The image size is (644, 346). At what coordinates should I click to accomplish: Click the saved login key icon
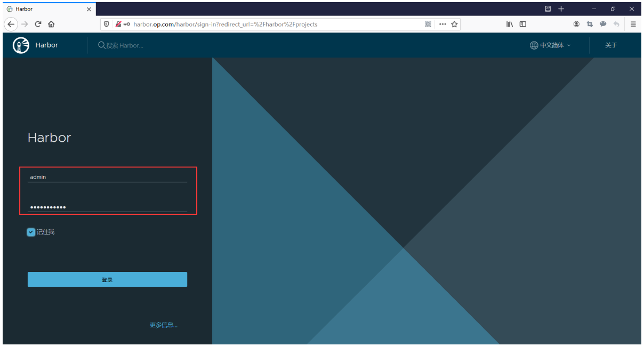point(127,24)
